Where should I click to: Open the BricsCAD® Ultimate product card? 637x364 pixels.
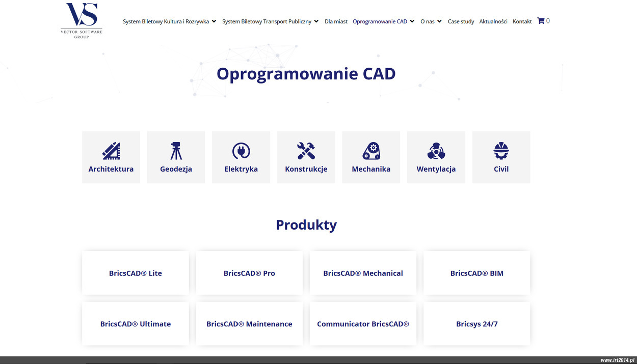coord(136,324)
